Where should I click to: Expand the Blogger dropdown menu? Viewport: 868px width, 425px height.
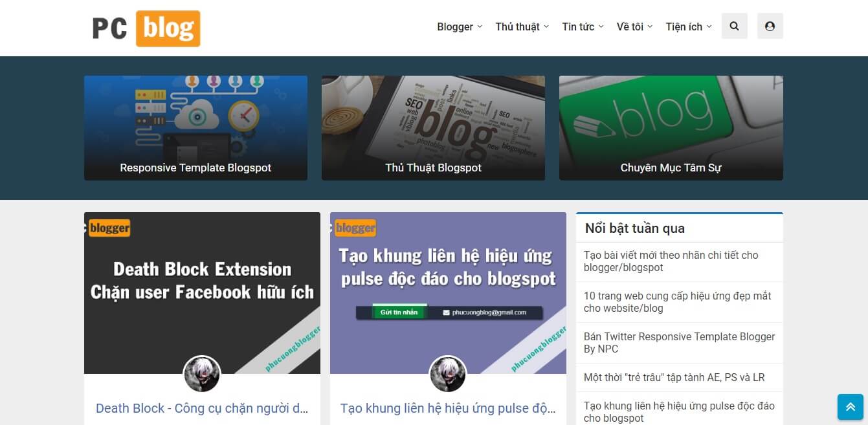pos(460,27)
